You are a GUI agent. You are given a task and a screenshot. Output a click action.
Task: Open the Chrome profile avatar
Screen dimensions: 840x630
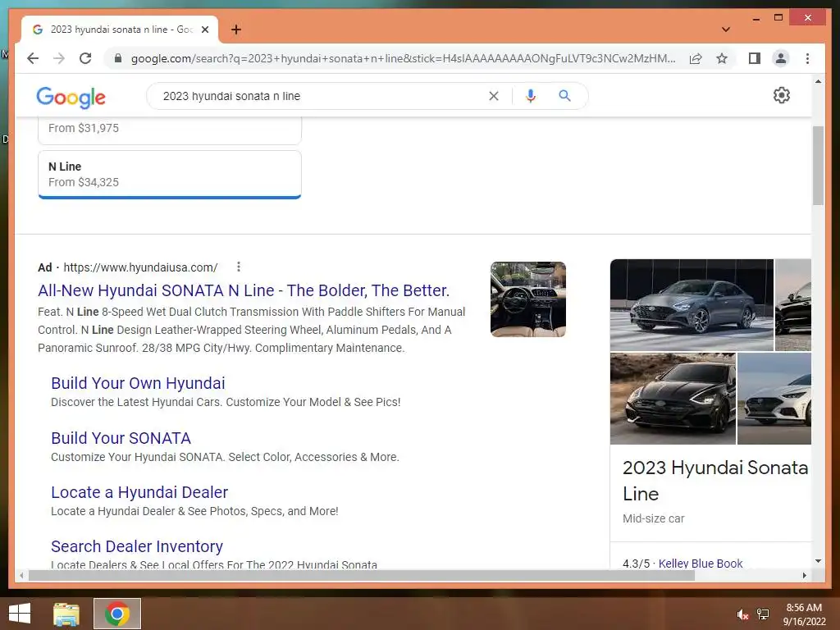pyautogui.click(x=781, y=58)
